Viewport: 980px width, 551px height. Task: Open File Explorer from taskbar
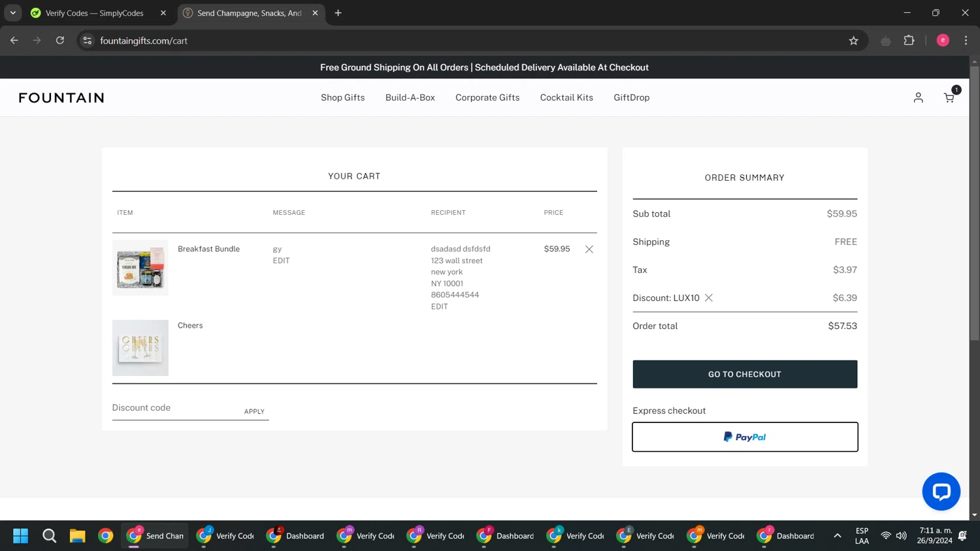pyautogui.click(x=77, y=536)
